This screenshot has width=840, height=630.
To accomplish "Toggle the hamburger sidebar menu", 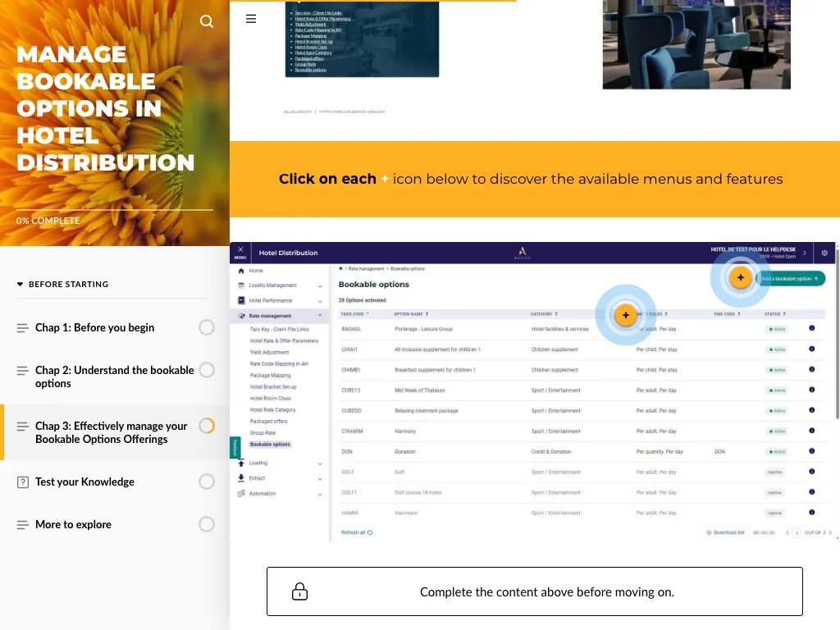I will [x=251, y=19].
